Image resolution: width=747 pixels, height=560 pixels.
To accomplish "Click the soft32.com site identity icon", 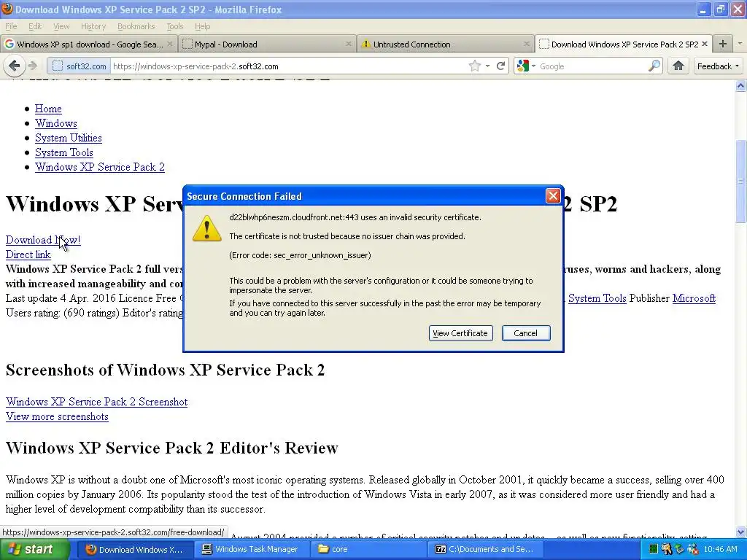I will coord(57,66).
